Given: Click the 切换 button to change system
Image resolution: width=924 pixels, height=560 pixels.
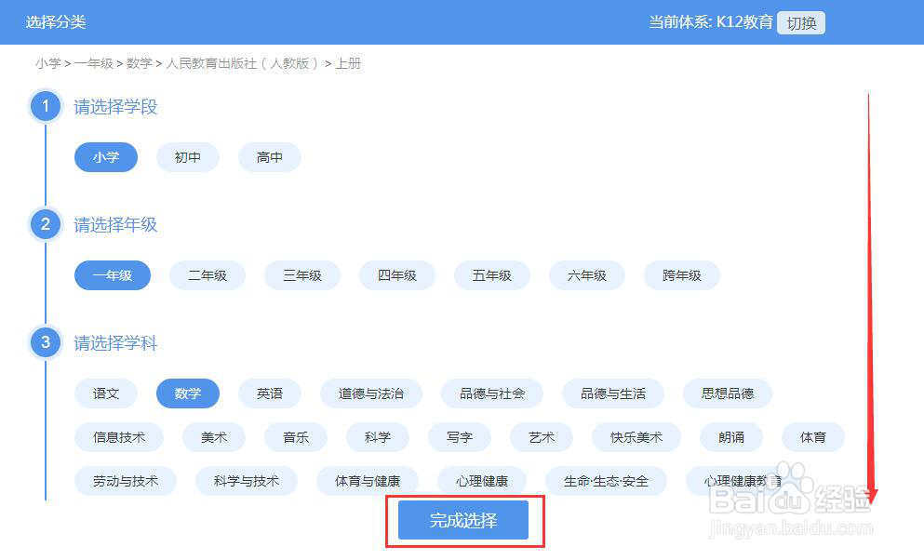Looking at the screenshot, I should [x=800, y=22].
